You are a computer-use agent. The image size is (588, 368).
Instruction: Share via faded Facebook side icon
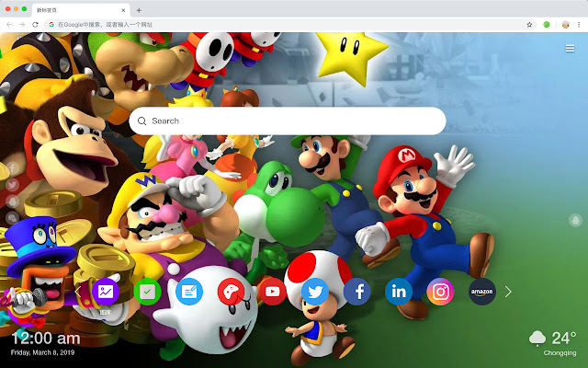pyautogui.click(x=12, y=168)
